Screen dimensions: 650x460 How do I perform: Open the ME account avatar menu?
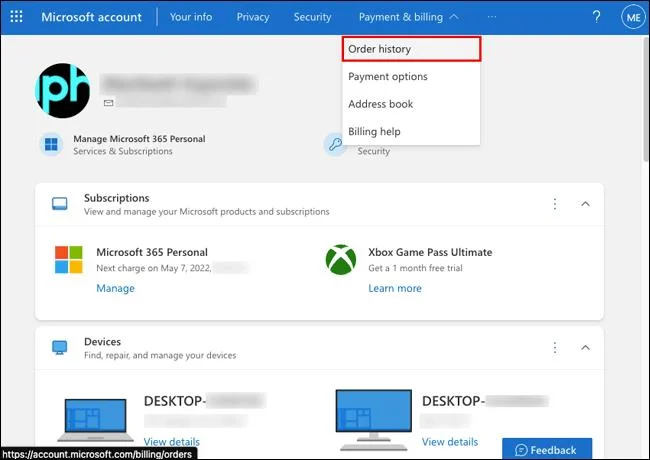(x=633, y=17)
